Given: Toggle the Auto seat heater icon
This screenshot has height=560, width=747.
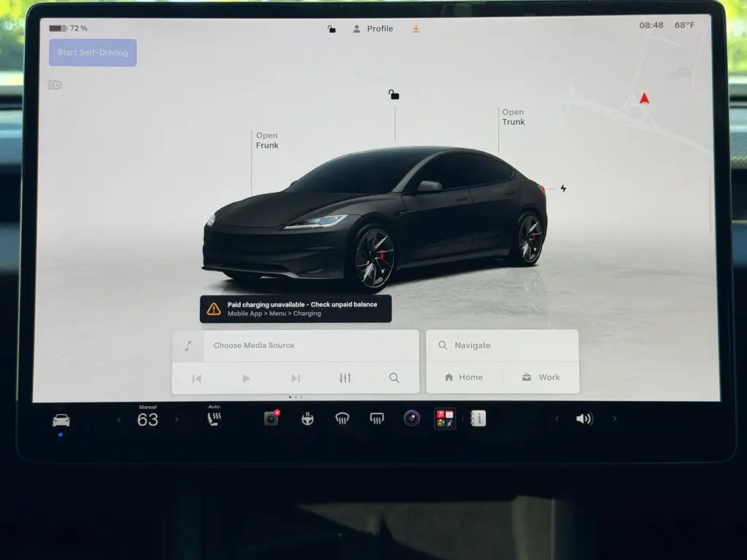Looking at the screenshot, I should click(214, 419).
